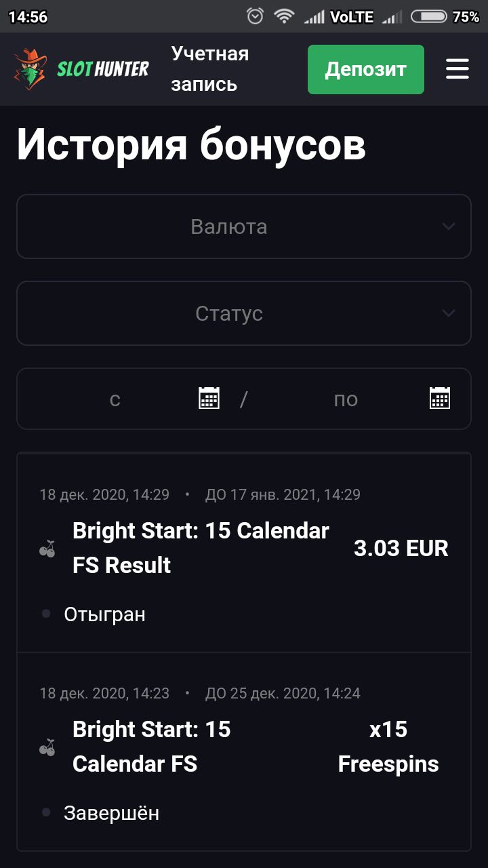Click the Статус dropdown chevron arrow
The image size is (488, 868).
click(448, 313)
